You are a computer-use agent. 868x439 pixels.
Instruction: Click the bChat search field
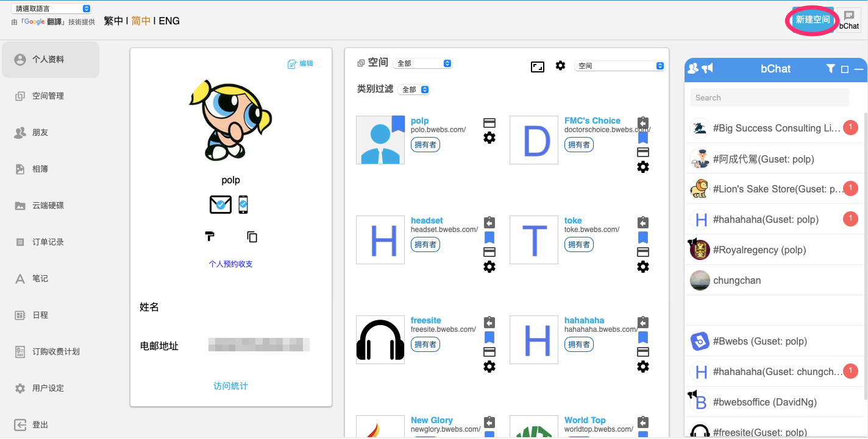(769, 97)
